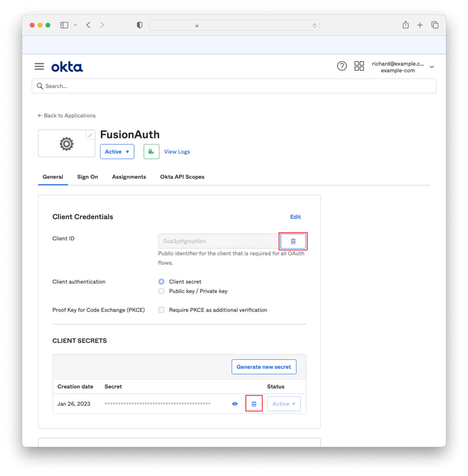Reveal the client secret with eye icon
Viewport: 468px width, 476px height.
click(x=235, y=404)
